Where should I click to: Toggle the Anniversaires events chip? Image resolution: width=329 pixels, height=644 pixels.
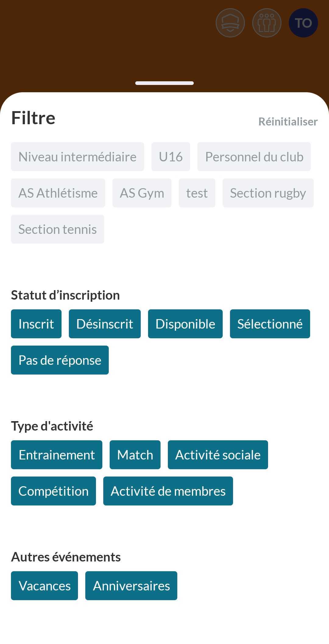coord(131,586)
